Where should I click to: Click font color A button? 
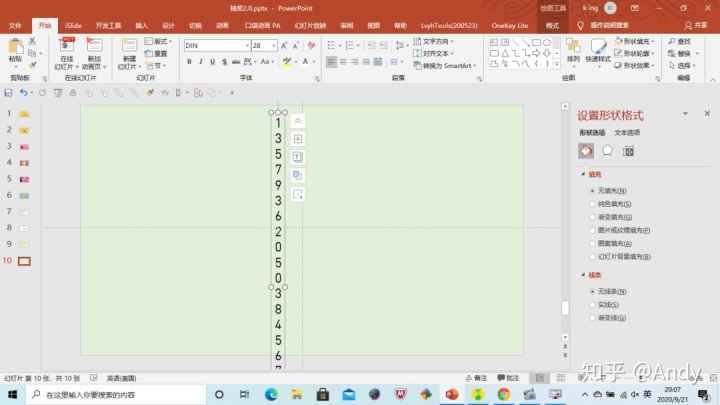pos(305,62)
